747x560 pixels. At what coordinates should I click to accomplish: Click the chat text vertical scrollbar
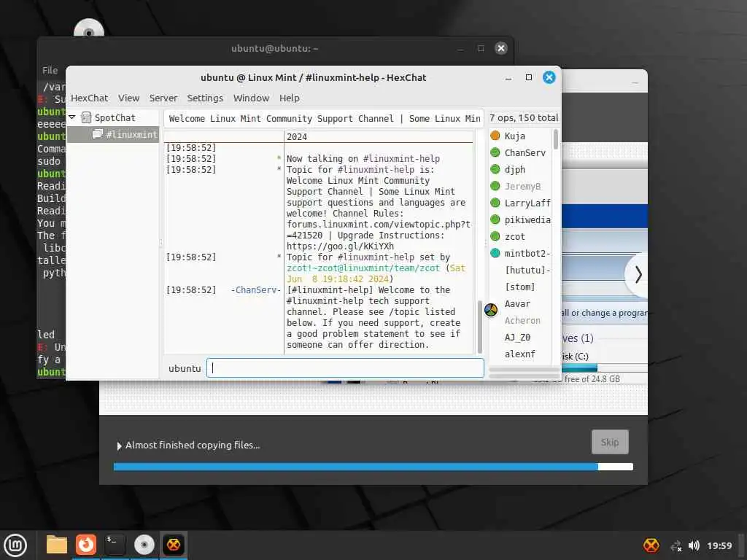[479, 327]
